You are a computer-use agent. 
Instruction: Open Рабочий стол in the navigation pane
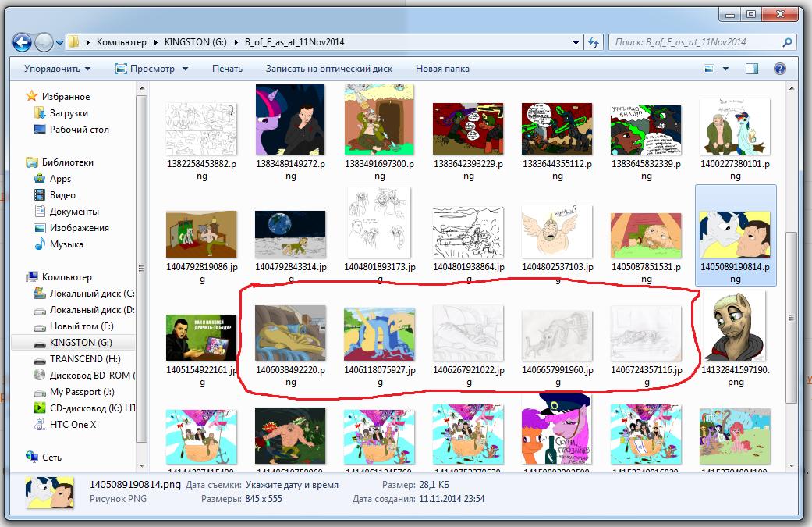80,130
